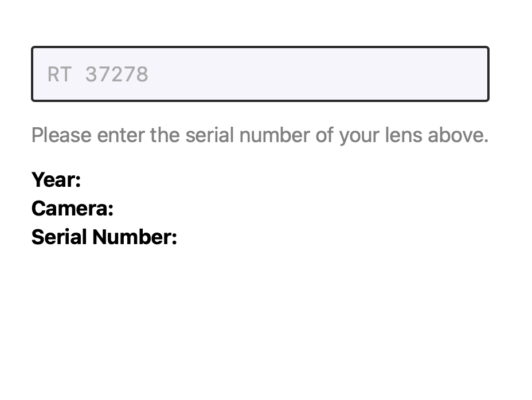Viewport: 532px width, 400px height.
Task: Click the Serial Number result label
Action: [x=104, y=237]
